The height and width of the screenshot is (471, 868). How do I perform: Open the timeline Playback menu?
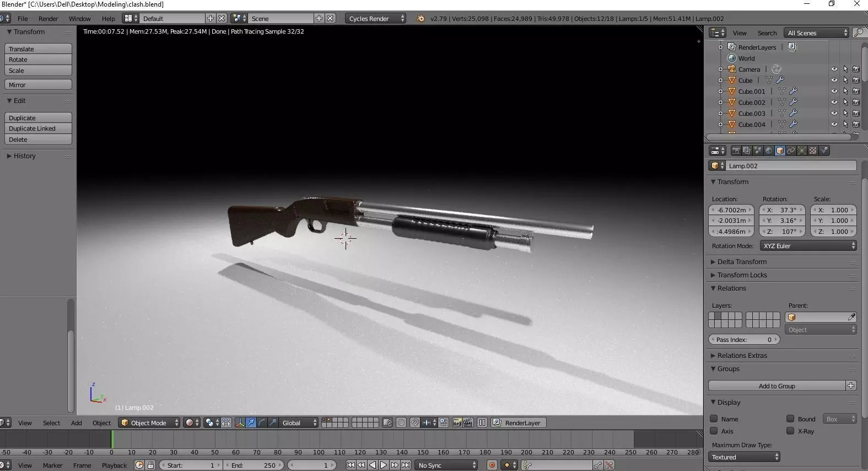(x=114, y=465)
